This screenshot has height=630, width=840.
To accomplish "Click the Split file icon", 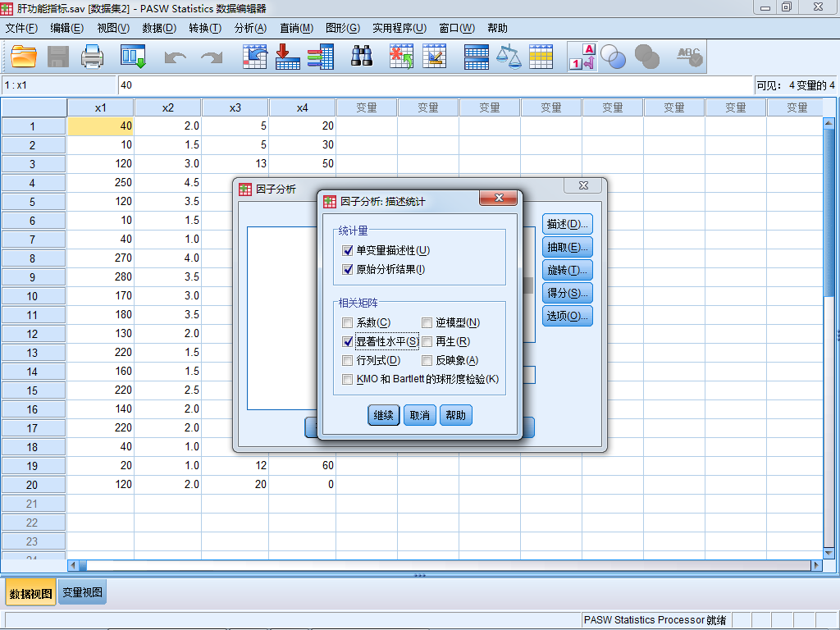I will tap(477, 57).
